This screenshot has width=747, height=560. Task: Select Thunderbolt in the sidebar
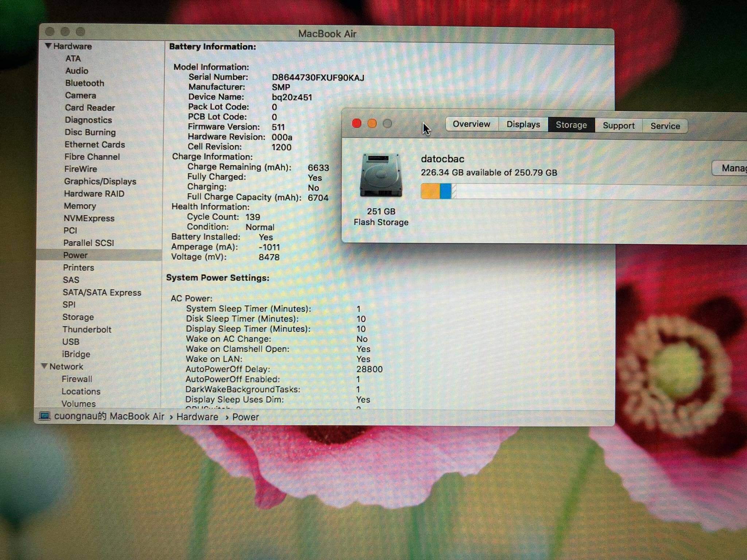[x=87, y=330]
